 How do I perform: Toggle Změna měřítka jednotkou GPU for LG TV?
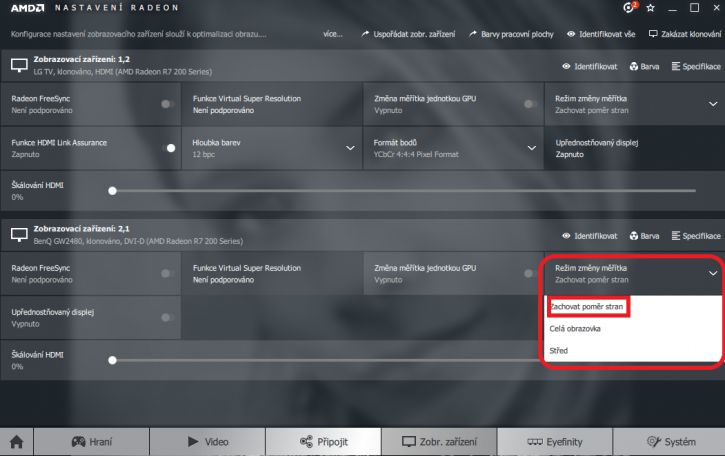coord(530,104)
